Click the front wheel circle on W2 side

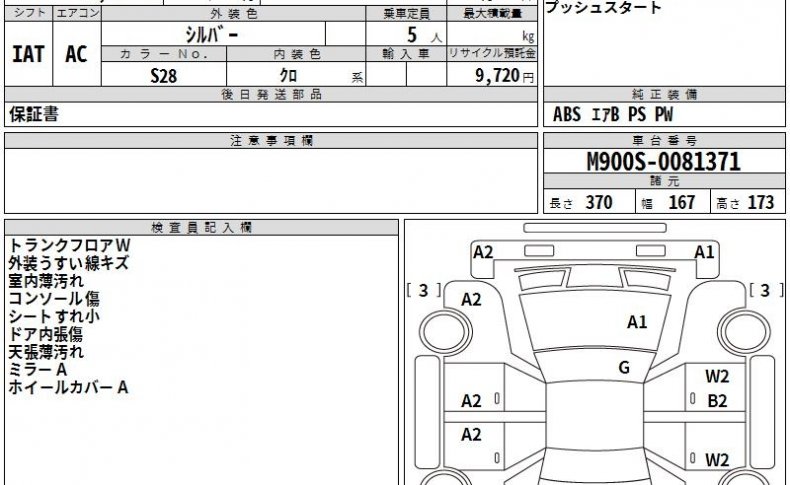[745, 332]
